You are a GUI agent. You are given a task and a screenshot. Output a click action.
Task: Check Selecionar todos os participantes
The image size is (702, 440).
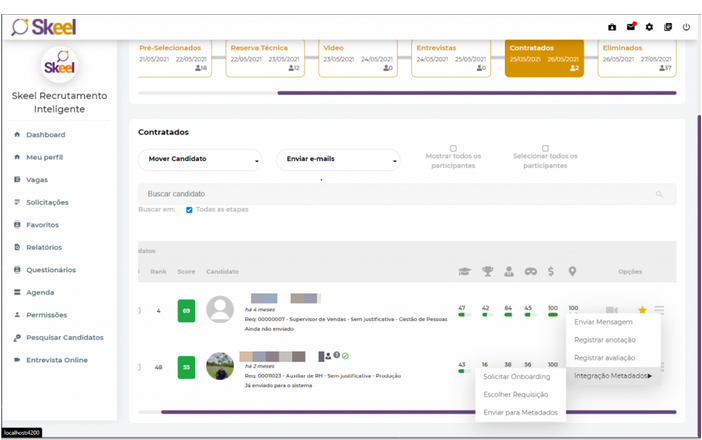click(545, 148)
